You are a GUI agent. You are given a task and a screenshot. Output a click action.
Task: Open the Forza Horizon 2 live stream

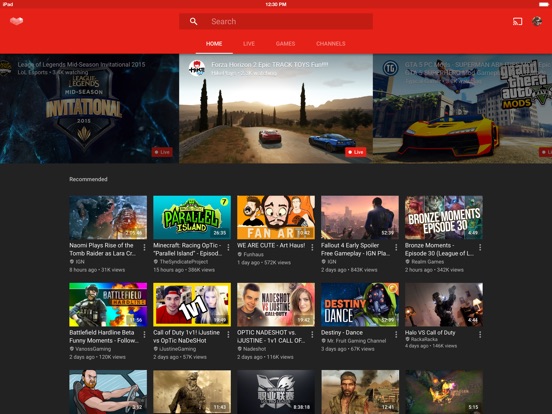276,109
